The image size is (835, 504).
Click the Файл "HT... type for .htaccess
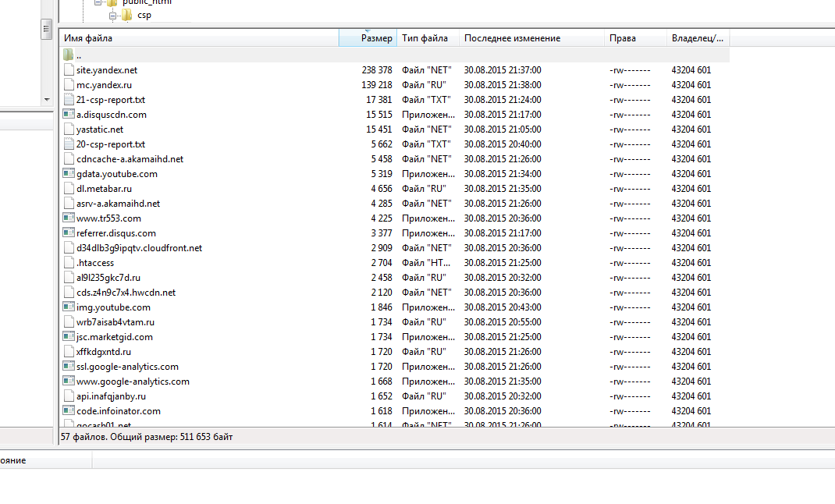pos(426,263)
